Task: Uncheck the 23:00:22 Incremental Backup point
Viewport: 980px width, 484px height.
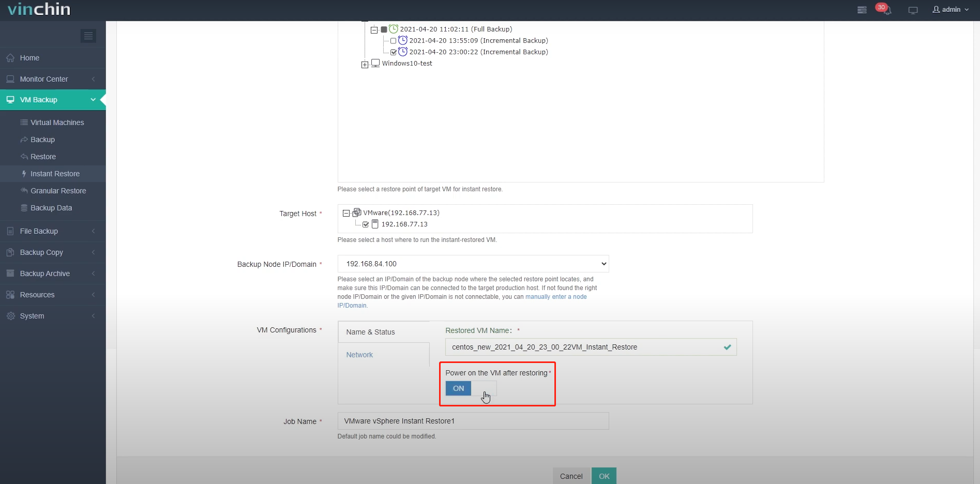Action: [x=394, y=52]
